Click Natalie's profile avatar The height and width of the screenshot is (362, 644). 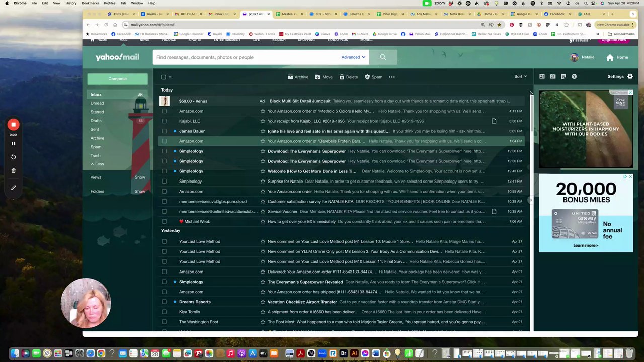pos(574,57)
